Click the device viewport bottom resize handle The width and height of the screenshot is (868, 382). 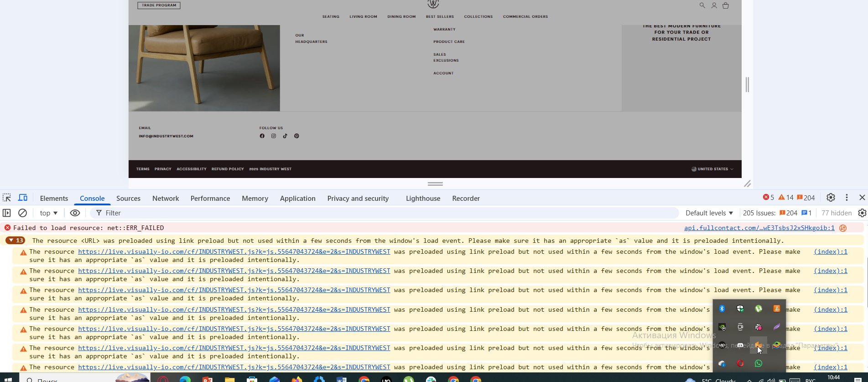(435, 184)
